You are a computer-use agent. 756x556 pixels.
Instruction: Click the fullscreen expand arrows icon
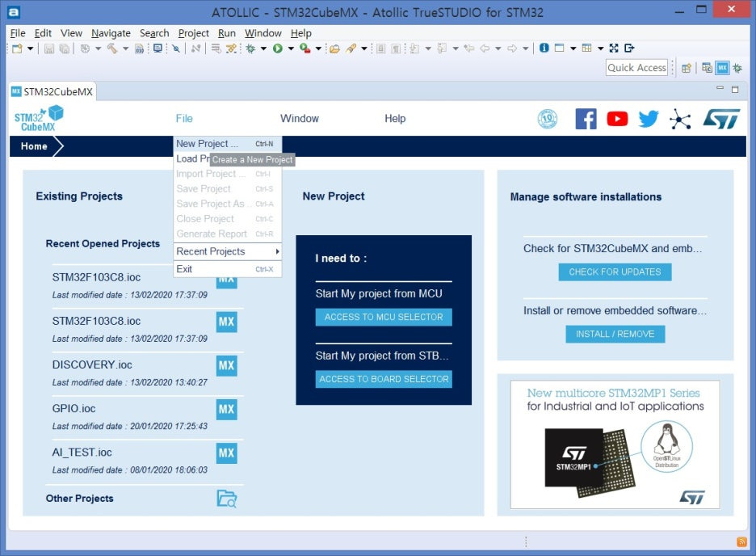click(x=614, y=48)
